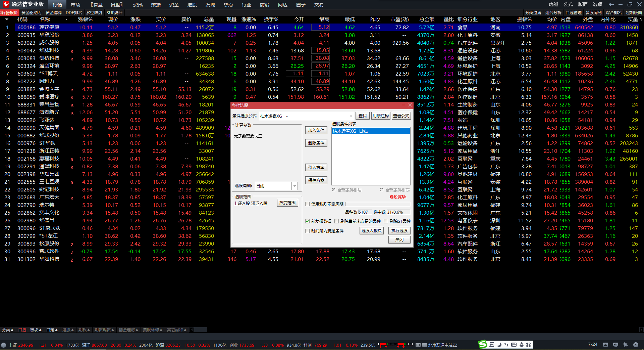644x350 pixels.
Task: Click the Z marker beside 松原股份
Action: [72, 245]
